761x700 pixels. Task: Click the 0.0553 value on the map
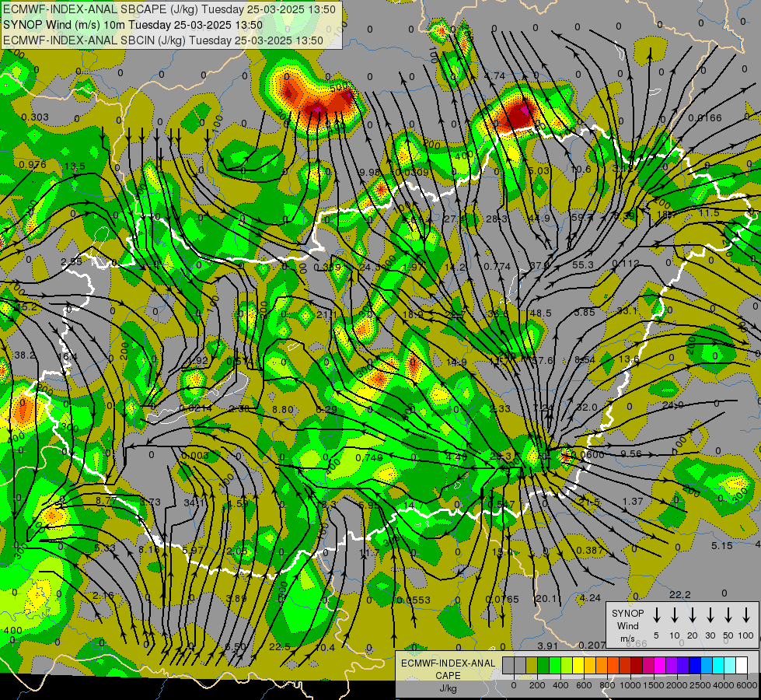(x=414, y=600)
